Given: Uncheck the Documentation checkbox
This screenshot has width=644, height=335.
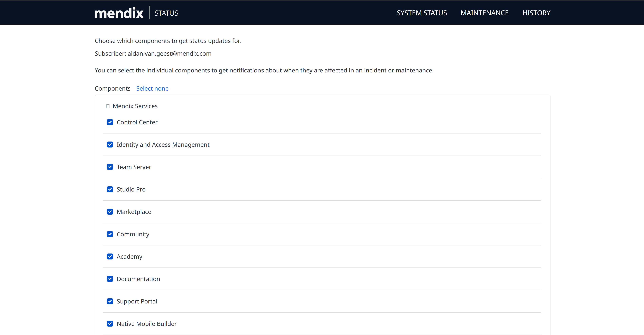Looking at the screenshot, I should 110,279.
